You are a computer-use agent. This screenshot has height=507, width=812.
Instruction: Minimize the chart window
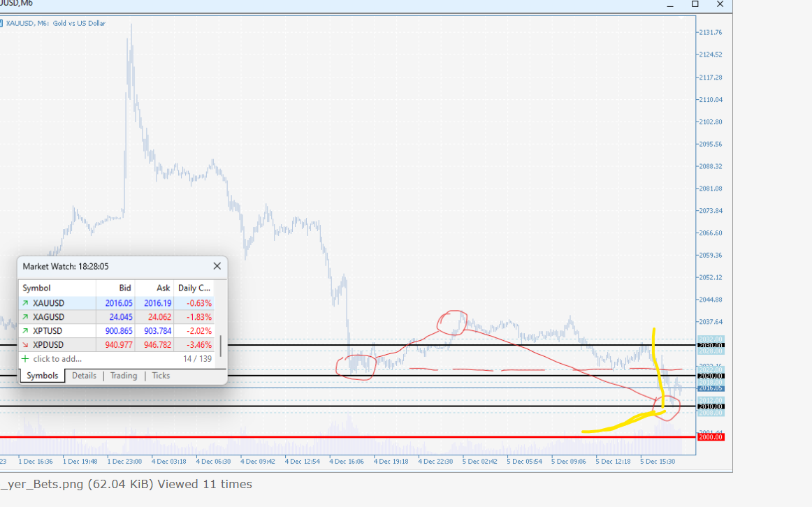coord(670,5)
